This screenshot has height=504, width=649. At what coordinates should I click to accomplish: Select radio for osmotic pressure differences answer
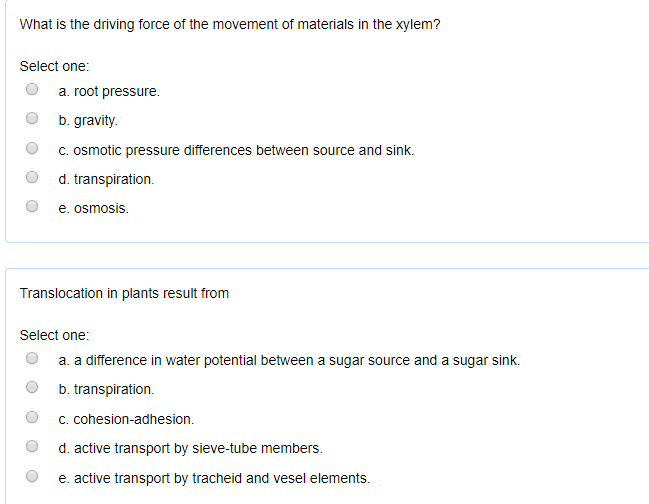(32, 150)
